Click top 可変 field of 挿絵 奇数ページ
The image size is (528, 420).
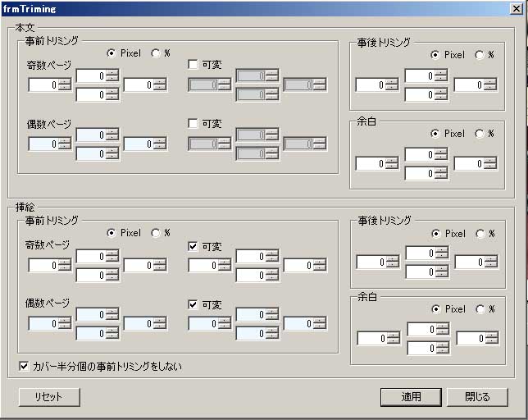(x=257, y=256)
